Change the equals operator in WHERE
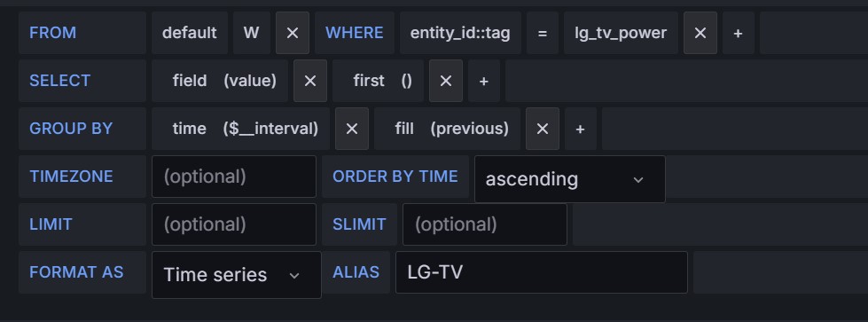868x322 pixels. [x=543, y=33]
